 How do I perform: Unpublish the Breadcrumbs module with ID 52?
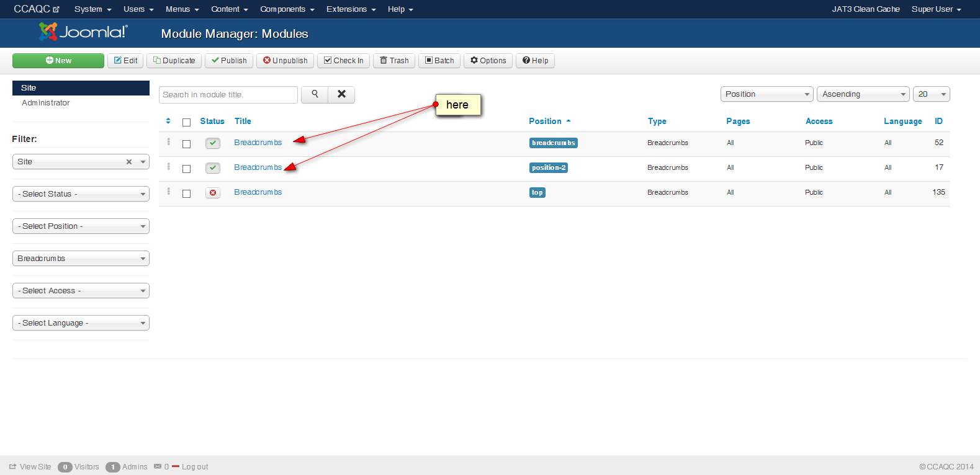click(213, 143)
